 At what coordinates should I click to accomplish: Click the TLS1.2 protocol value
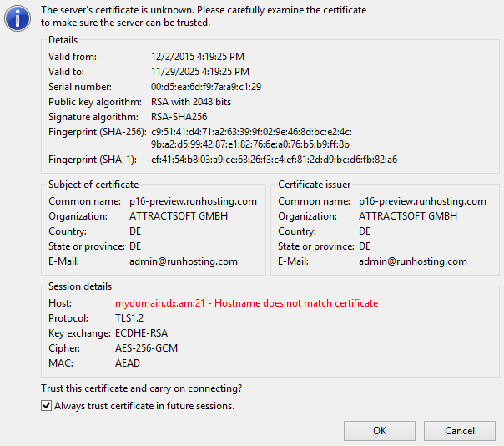point(131,318)
